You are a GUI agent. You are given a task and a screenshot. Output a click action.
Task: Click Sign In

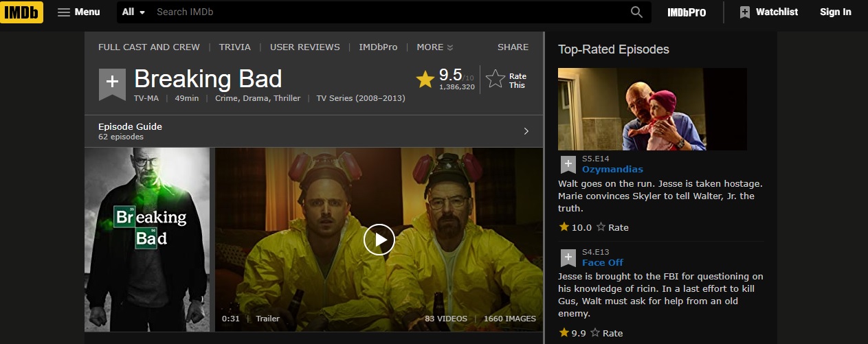coord(835,12)
